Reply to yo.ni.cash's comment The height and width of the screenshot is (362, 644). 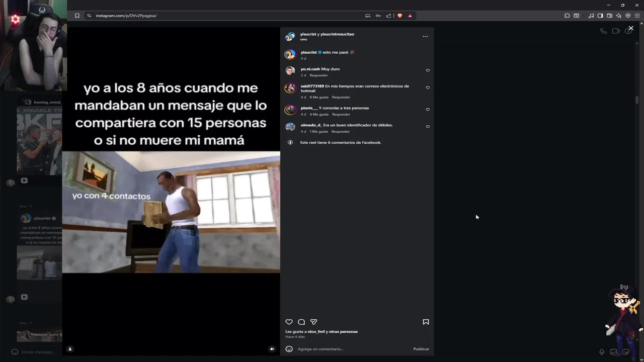[x=318, y=75]
